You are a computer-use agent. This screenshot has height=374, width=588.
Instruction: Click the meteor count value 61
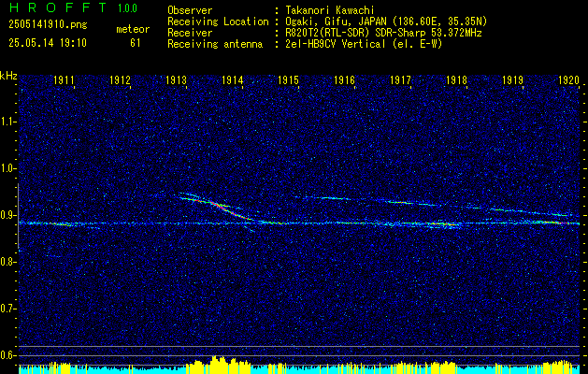click(135, 43)
